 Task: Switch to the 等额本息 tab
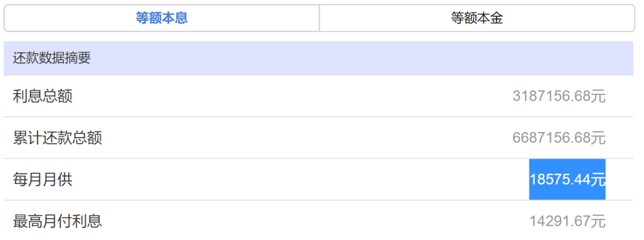click(x=162, y=18)
